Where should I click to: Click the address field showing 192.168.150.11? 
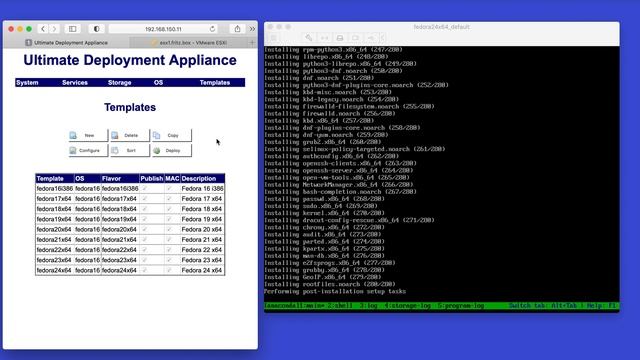tap(163, 29)
